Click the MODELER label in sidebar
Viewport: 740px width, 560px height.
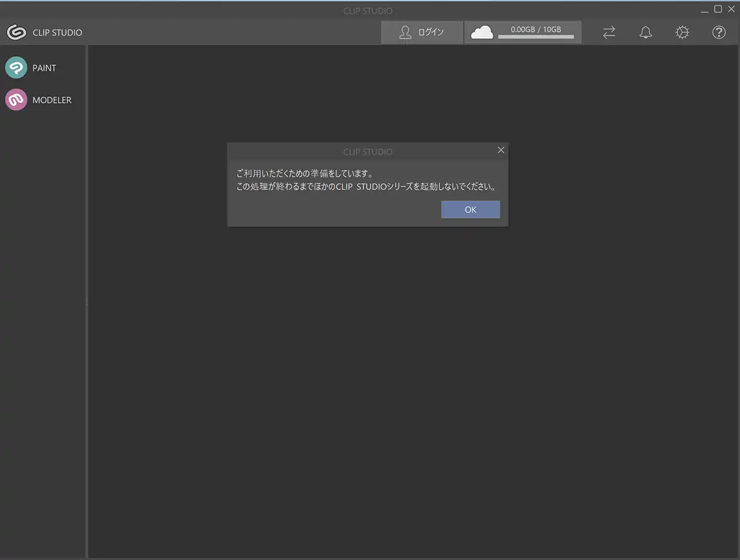[x=52, y=100]
